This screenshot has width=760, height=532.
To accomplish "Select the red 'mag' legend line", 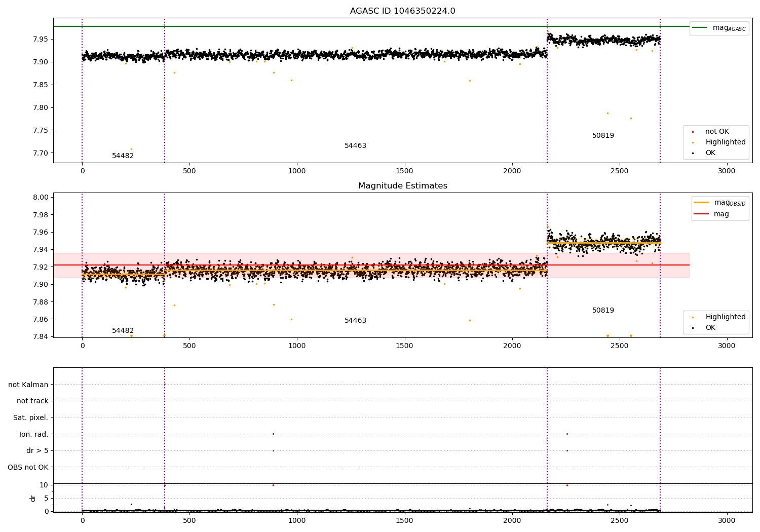I will click(x=702, y=214).
